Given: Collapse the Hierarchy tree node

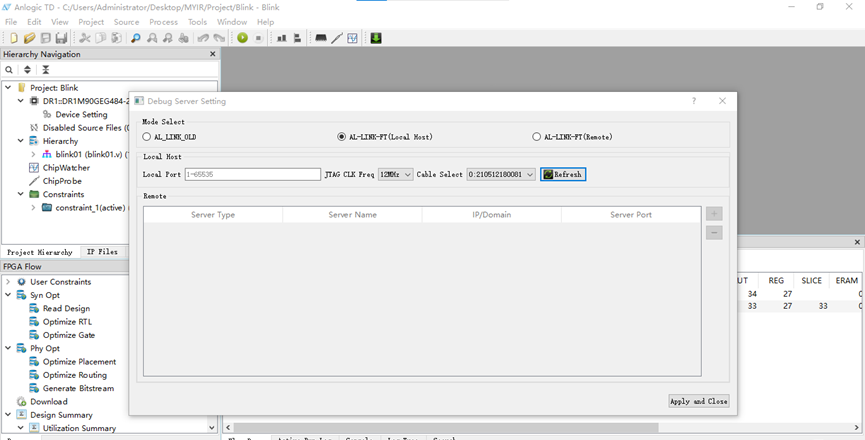Looking at the screenshot, I should coord(20,141).
